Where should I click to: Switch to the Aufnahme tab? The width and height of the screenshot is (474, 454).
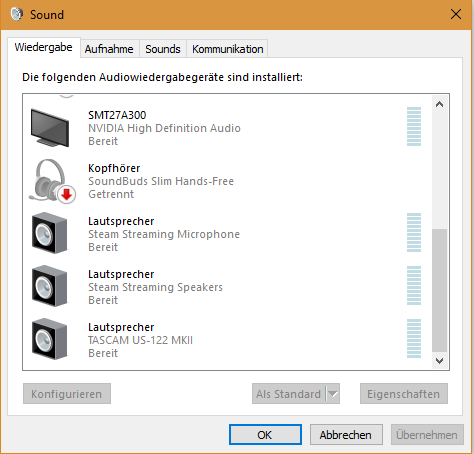tap(109, 49)
